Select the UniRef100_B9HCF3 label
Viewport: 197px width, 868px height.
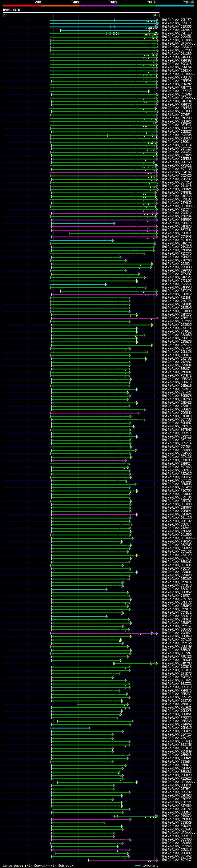177,223
